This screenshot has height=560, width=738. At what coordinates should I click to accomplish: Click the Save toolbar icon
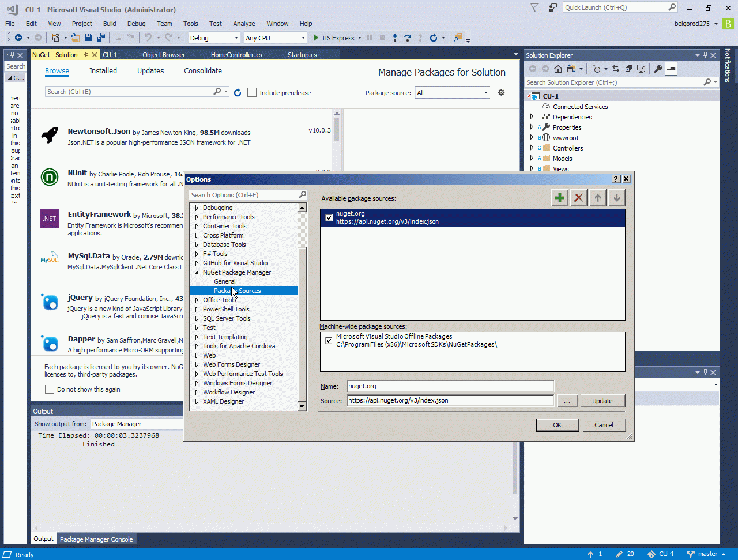(88, 38)
